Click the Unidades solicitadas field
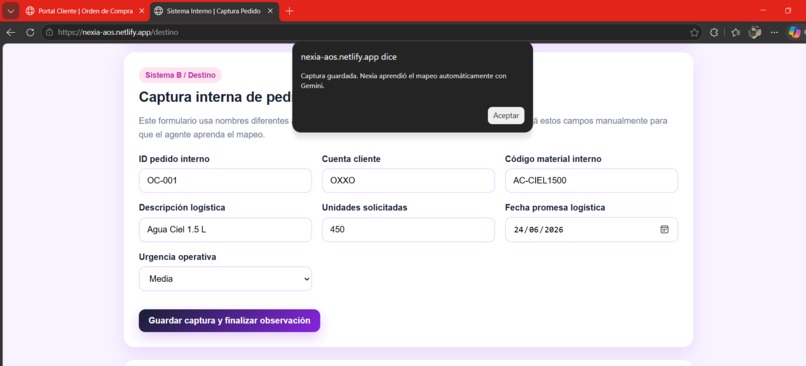 [x=408, y=230]
